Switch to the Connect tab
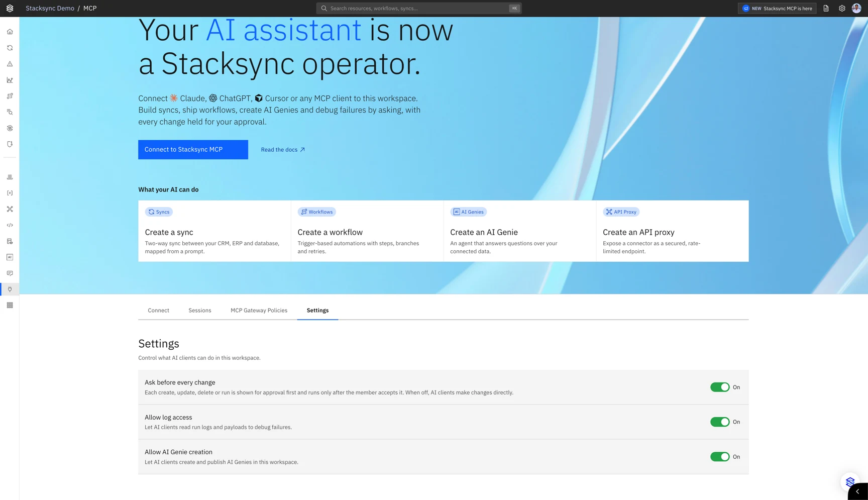Image resolution: width=868 pixels, height=500 pixels. coord(158,311)
